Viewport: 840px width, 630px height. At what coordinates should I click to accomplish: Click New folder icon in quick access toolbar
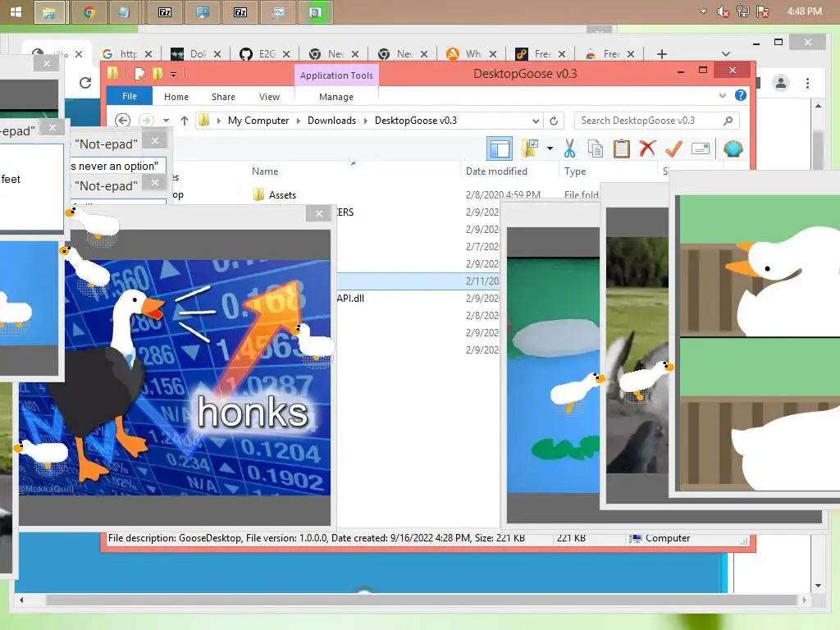tap(157, 73)
